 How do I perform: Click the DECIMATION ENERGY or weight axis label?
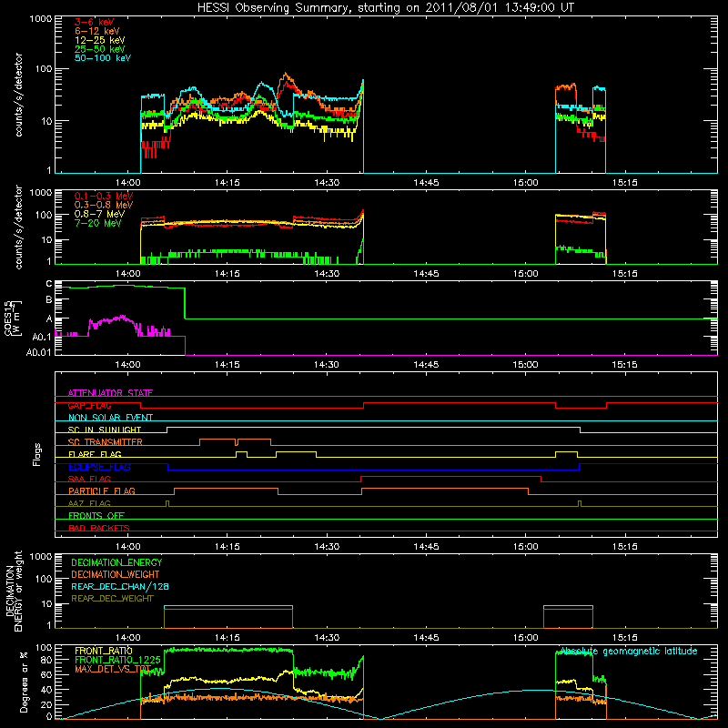tap(14, 591)
